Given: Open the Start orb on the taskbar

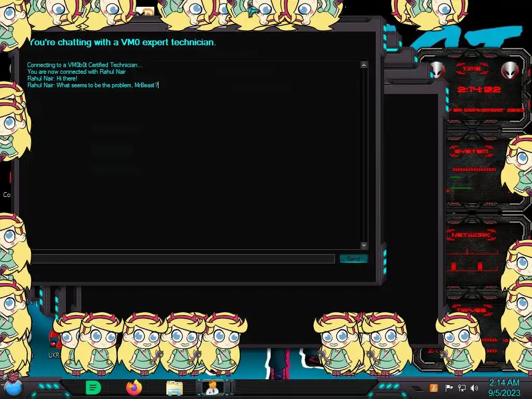Looking at the screenshot, I should pos(14,388).
